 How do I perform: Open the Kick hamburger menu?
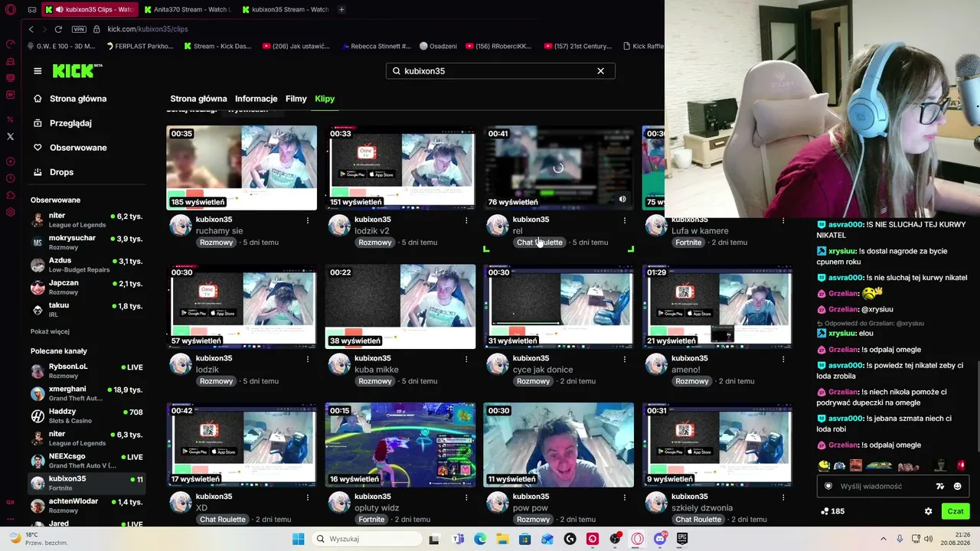click(38, 71)
